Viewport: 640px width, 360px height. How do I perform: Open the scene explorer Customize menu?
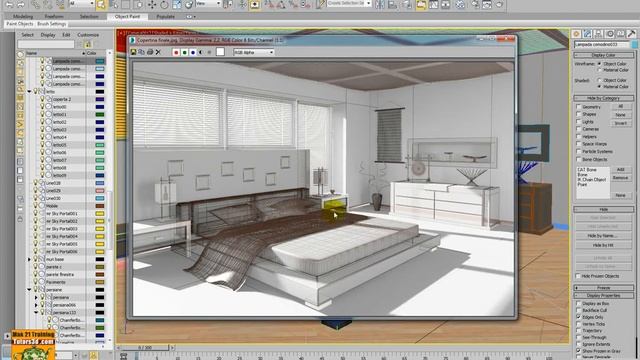[88, 35]
